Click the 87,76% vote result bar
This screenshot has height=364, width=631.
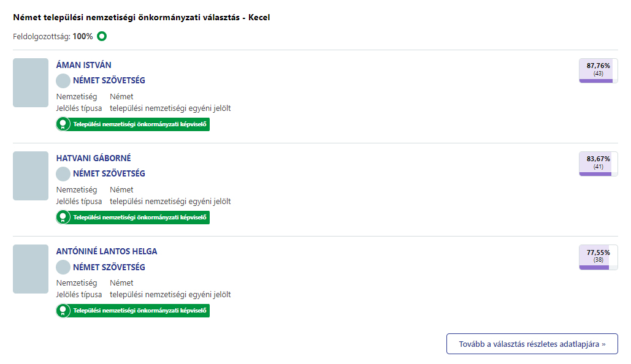(598, 70)
